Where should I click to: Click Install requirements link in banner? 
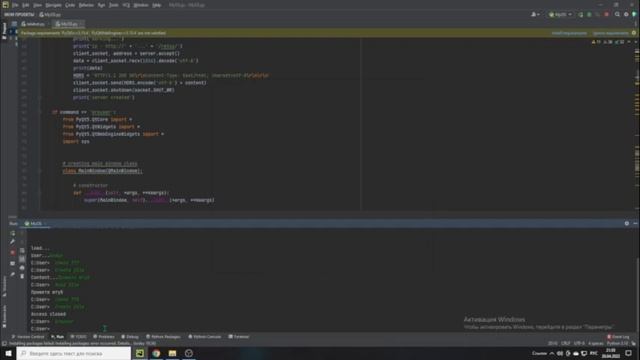pyautogui.click(x=569, y=33)
